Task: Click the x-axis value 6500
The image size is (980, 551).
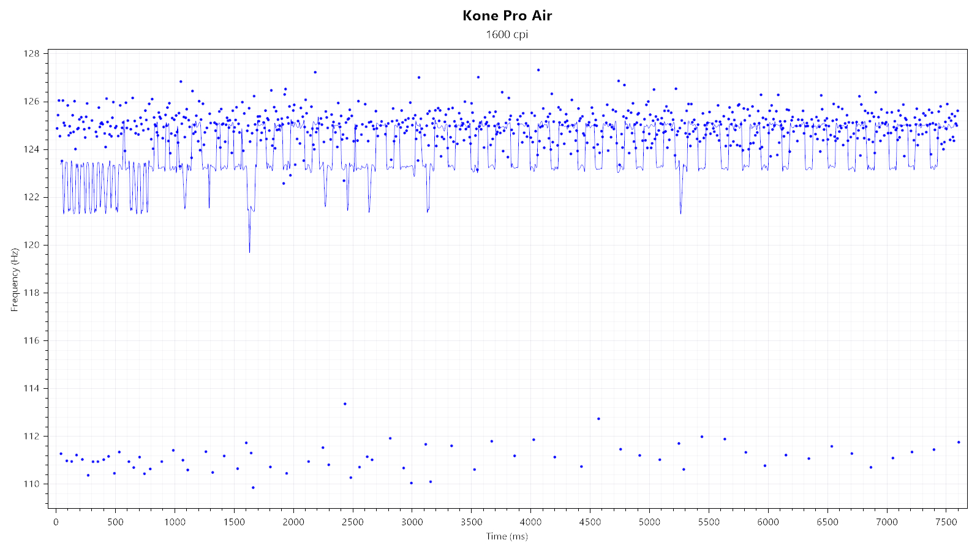Action: [x=827, y=522]
